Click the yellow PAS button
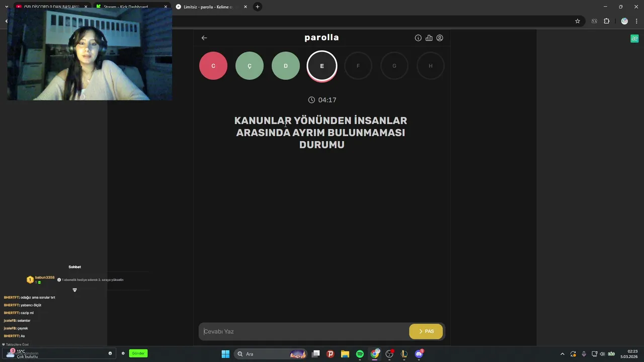 426,331
